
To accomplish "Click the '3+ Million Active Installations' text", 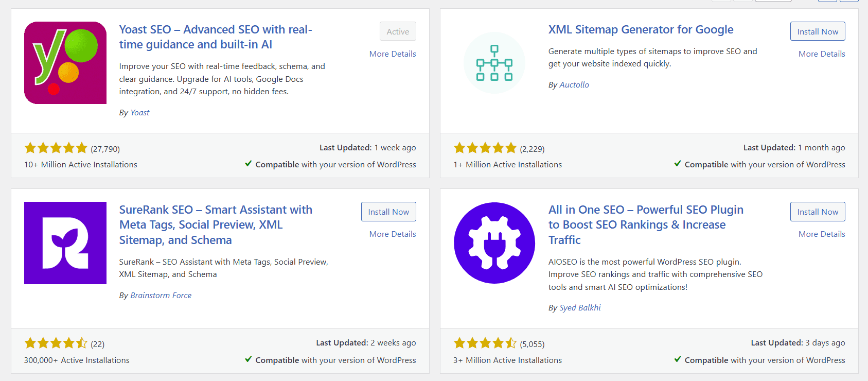I will (507, 360).
